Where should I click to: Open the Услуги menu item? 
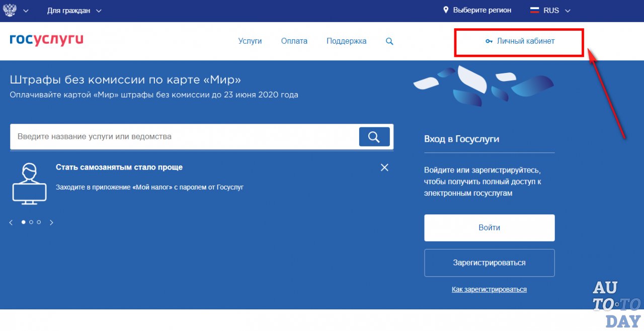[250, 41]
